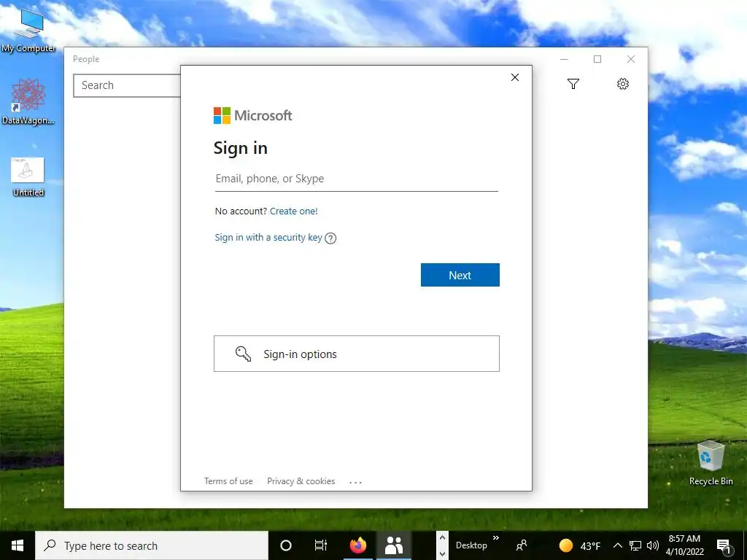Close the People window
The height and width of the screenshot is (560, 747).
[x=631, y=59]
